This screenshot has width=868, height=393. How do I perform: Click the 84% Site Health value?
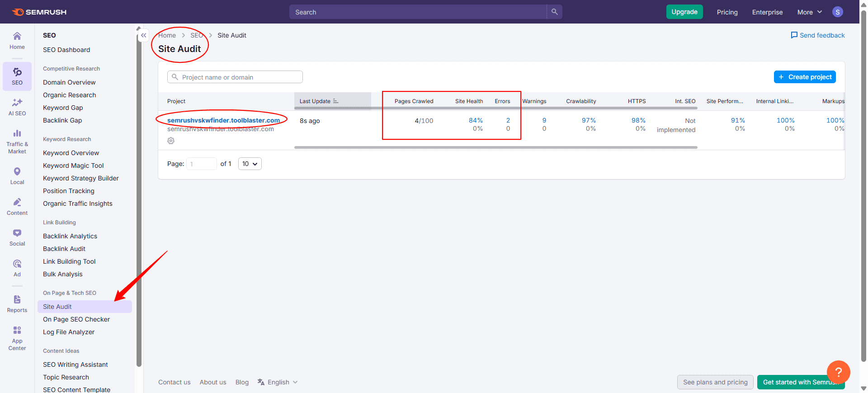pos(476,120)
